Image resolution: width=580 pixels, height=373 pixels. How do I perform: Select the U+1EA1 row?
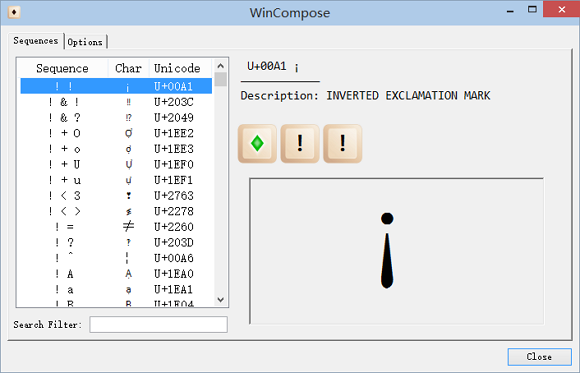[x=116, y=289]
